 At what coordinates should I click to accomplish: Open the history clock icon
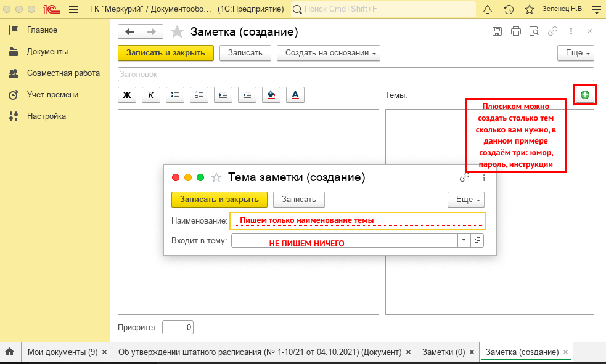pyautogui.click(x=509, y=9)
